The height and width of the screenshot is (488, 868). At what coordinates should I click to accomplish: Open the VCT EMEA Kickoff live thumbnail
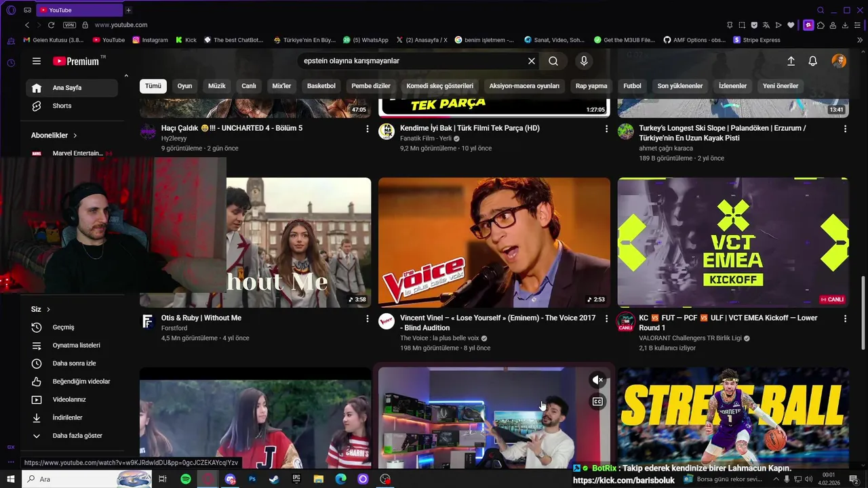(733, 243)
